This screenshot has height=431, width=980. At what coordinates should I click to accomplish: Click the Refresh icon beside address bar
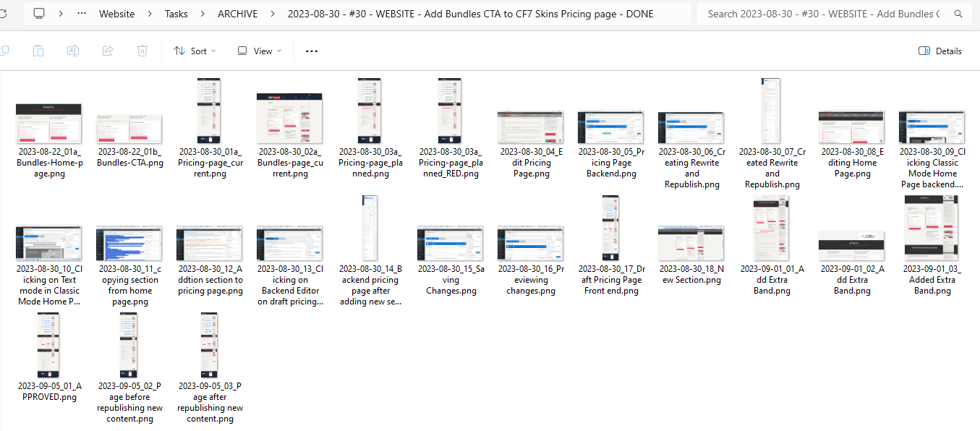[4, 14]
